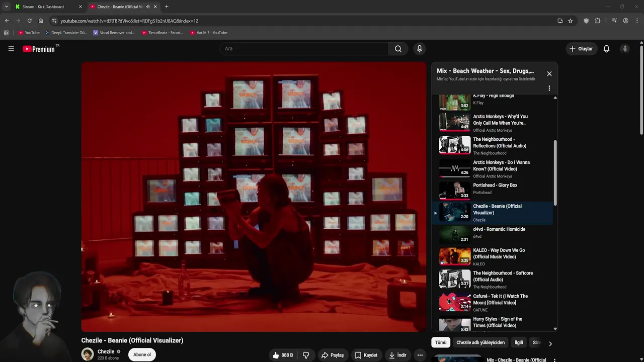Select Portishead - Glory Box in playlist
Image resolution: width=644 pixels, height=362 pixels.
(493, 191)
